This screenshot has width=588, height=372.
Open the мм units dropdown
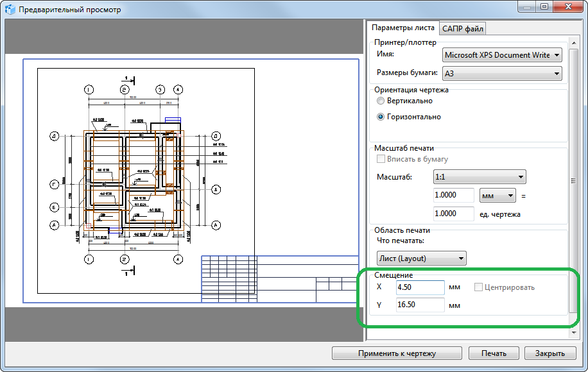click(x=497, y=196)
